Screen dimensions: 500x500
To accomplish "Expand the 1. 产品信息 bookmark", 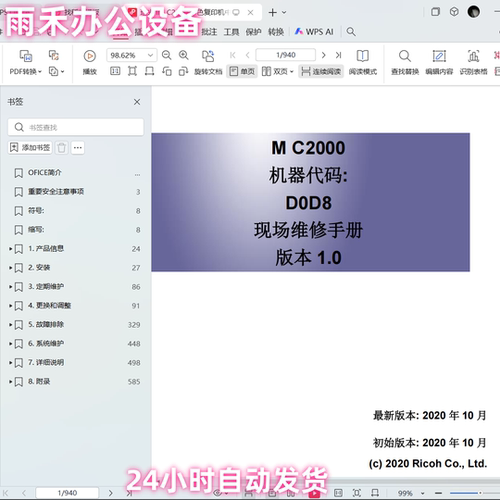I will tap(11, 249).
